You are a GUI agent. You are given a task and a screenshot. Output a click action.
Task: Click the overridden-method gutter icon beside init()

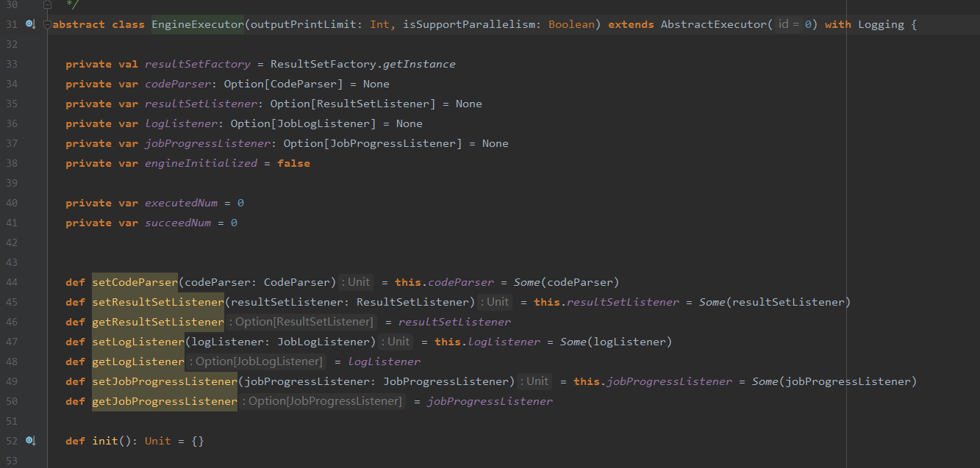tap(30, 441)
